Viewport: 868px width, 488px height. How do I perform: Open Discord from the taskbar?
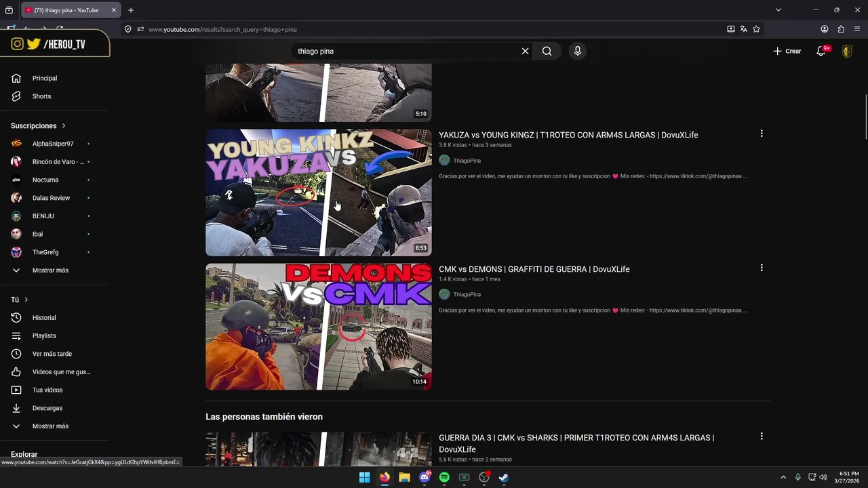pos(425,477)
